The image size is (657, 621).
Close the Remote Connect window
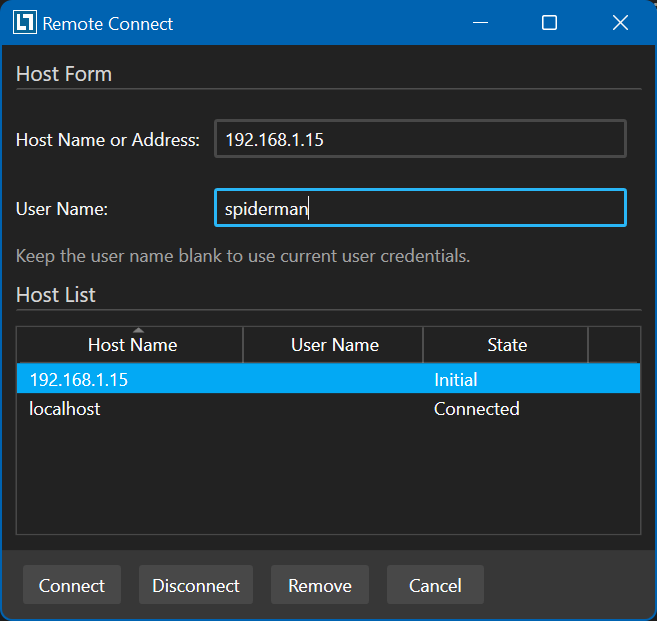click(620, 23)
